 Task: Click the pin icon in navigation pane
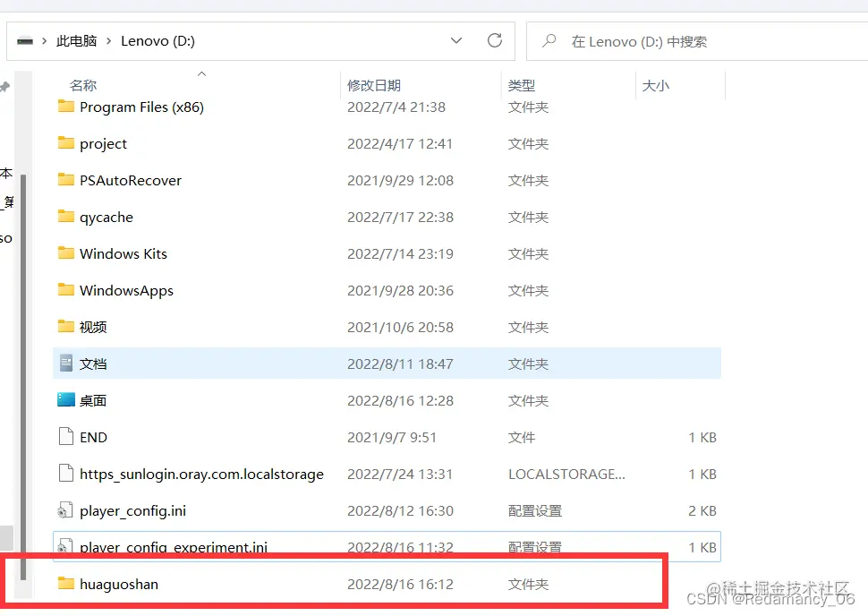tap(5, 87)
